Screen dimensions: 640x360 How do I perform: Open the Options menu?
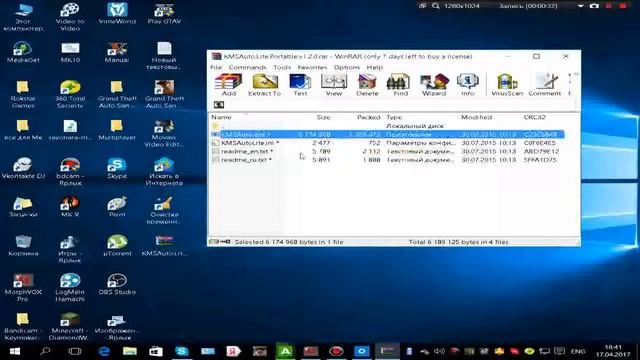coord(347,67)
